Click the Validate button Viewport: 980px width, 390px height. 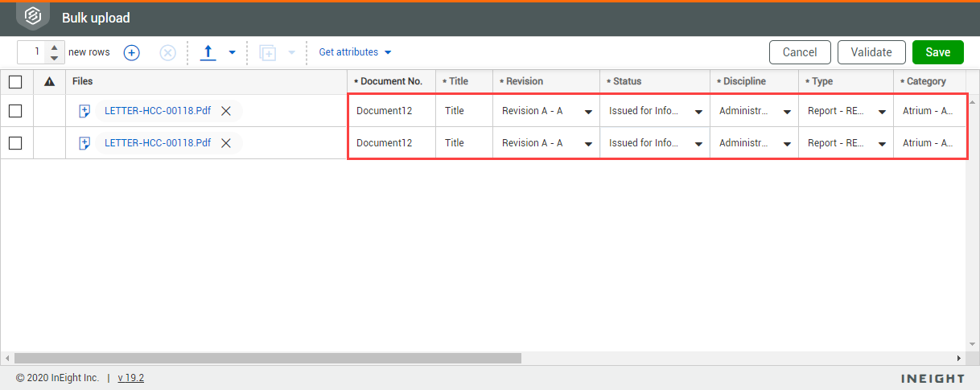click(x=871, y=52)
